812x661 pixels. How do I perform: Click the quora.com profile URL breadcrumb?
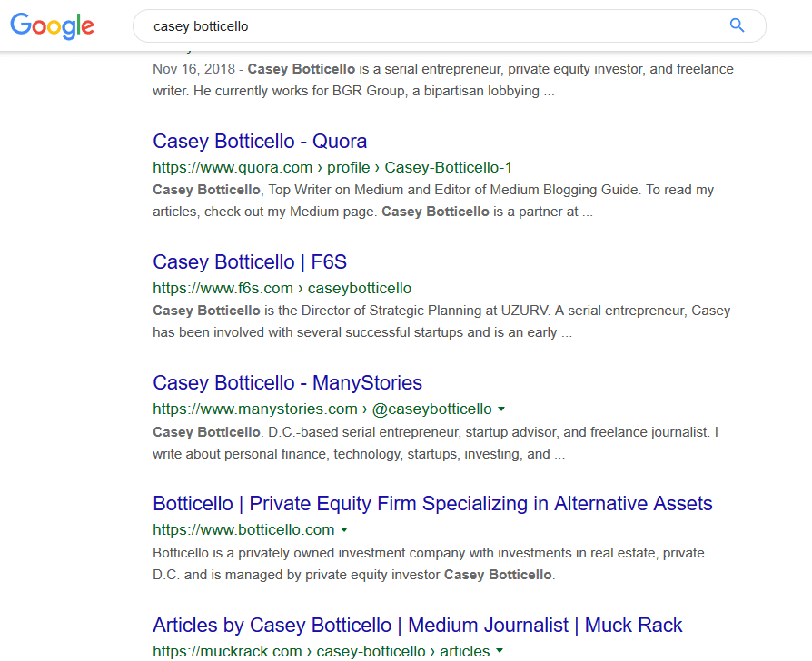coord(332,167)
